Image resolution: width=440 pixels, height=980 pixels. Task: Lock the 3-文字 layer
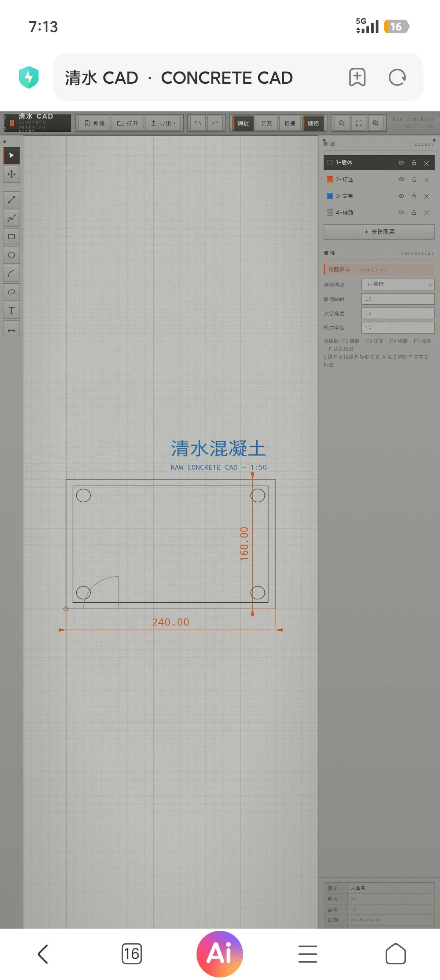pos(414,196)
